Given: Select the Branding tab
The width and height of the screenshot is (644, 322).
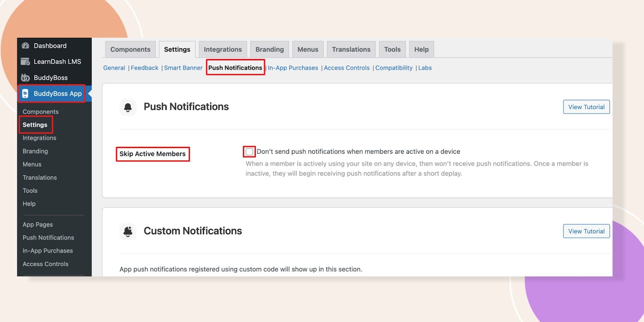Looking at the screenshot, I should click(269, 50).
